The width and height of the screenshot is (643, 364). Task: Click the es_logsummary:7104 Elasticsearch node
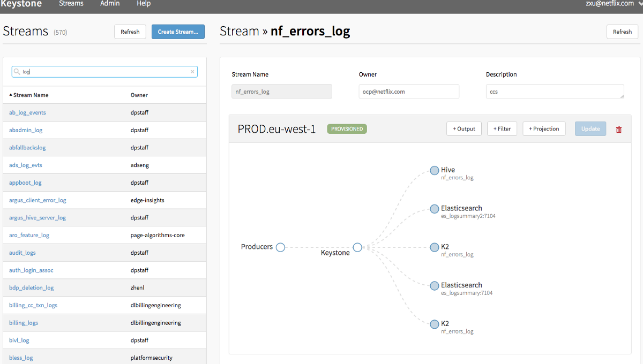[434, 286]
